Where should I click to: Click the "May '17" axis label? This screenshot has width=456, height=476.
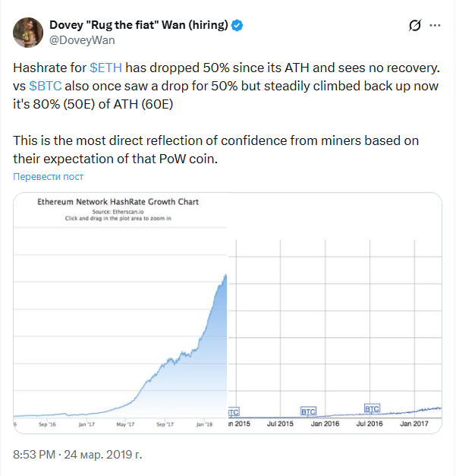tap(125, 424)
